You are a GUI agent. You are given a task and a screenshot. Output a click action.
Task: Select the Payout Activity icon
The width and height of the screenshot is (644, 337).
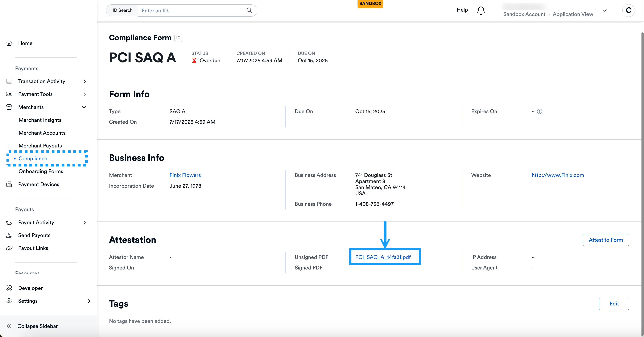[x=9, y=222]
